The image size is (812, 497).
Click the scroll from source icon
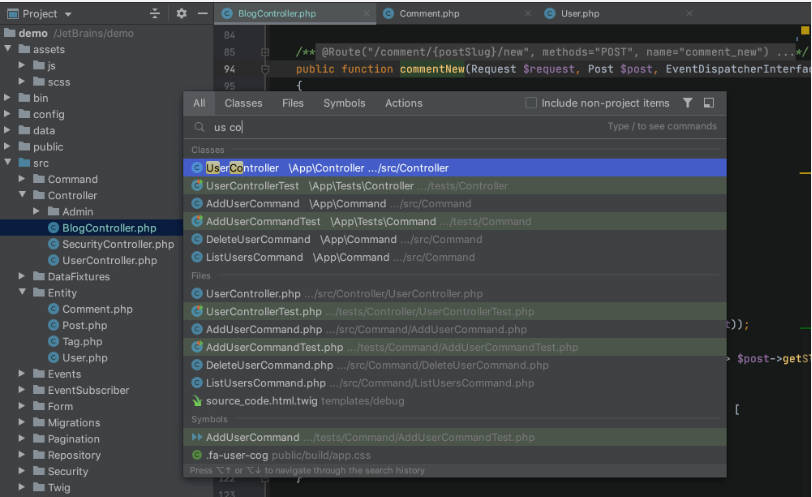(154, 13)
